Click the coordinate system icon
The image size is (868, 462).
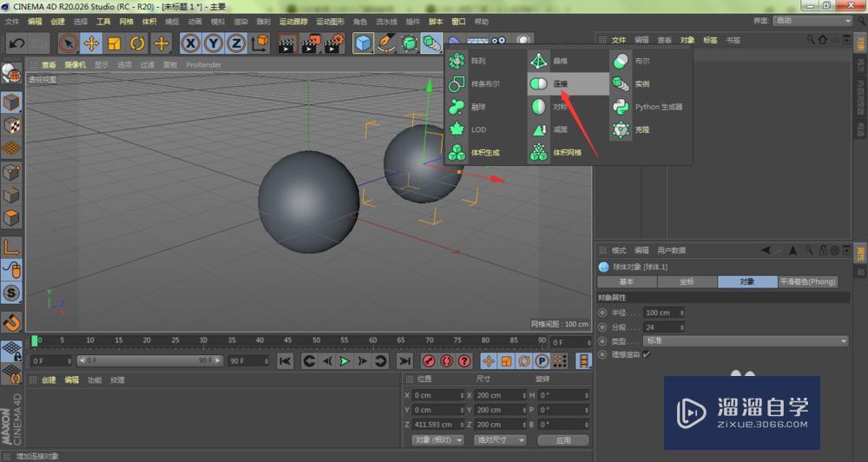[x=260, y=43]
